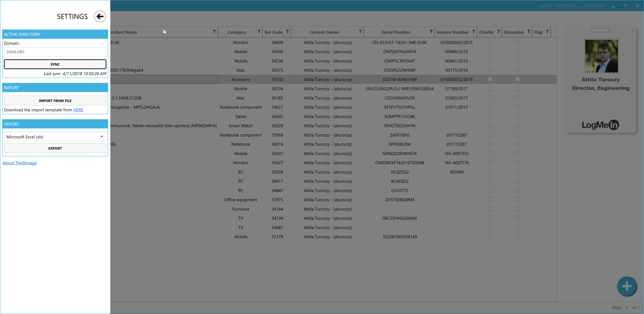
Task: Click the blue plus add button
Action: point(626,286)
